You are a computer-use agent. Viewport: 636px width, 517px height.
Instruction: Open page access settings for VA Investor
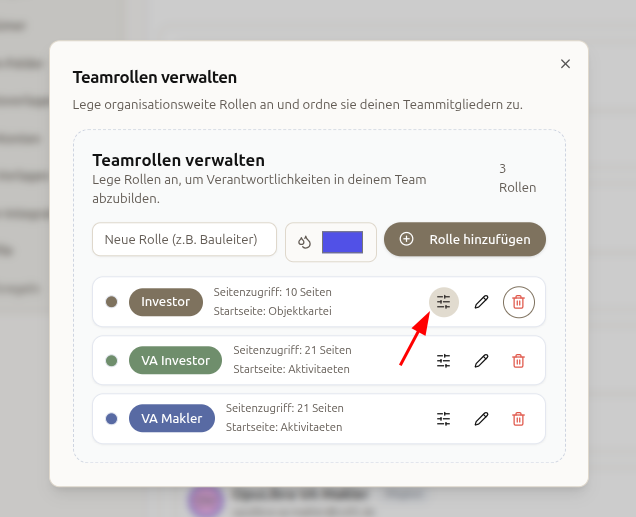[x=444, y=360]
